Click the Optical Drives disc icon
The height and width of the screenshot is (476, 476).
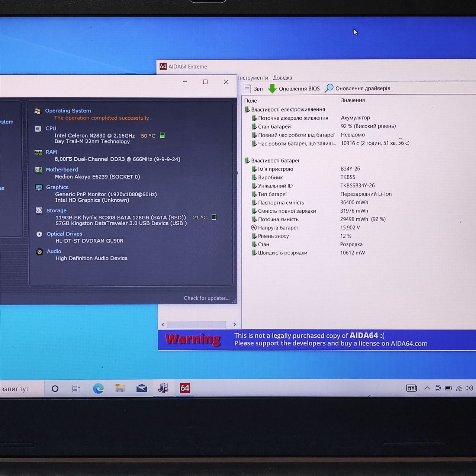click(39, 234)
